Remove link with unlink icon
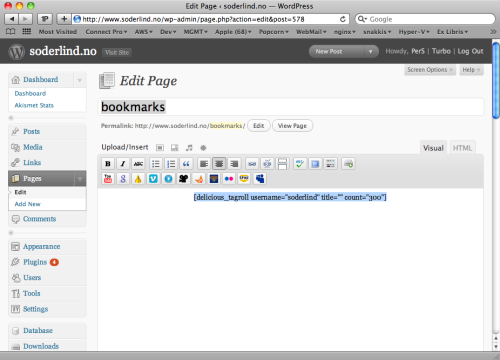 tap(267, 164)
